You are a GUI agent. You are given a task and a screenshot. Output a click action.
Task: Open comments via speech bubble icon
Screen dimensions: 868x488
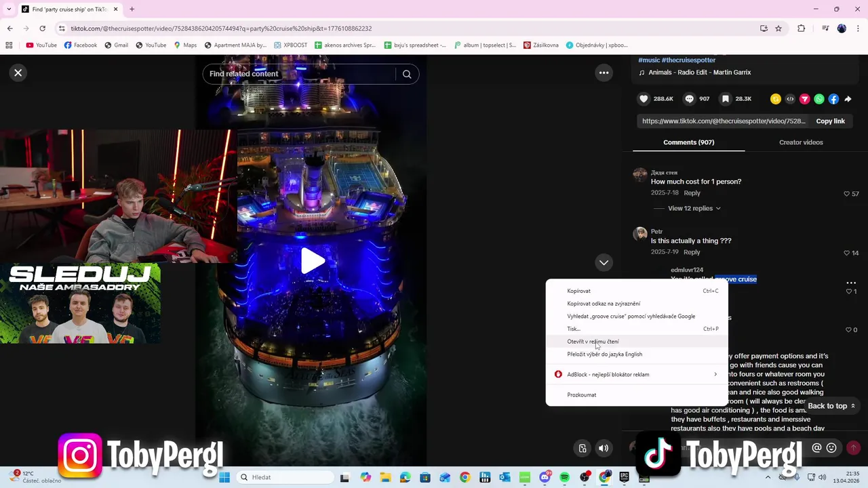690,99
